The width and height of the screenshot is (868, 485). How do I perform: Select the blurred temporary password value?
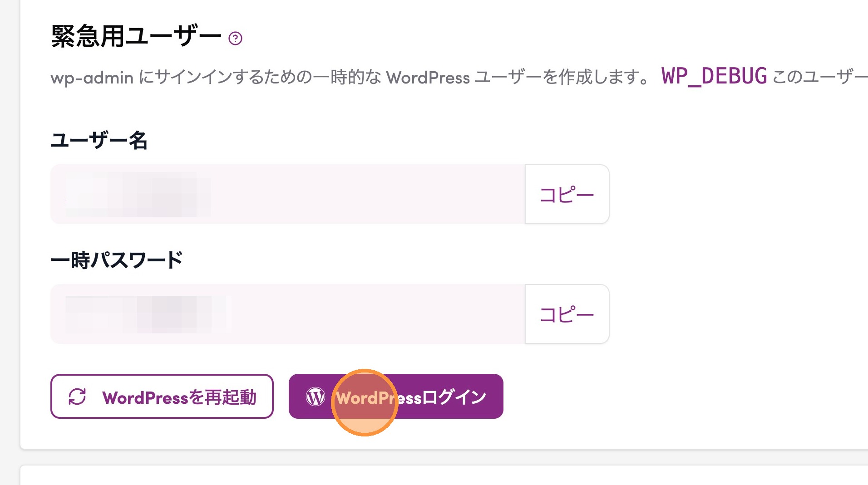148,314
